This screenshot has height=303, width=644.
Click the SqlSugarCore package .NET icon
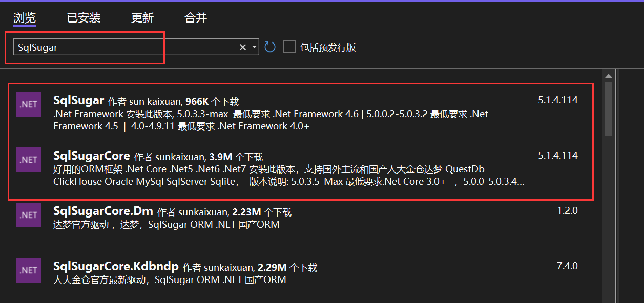coord(29,159)
